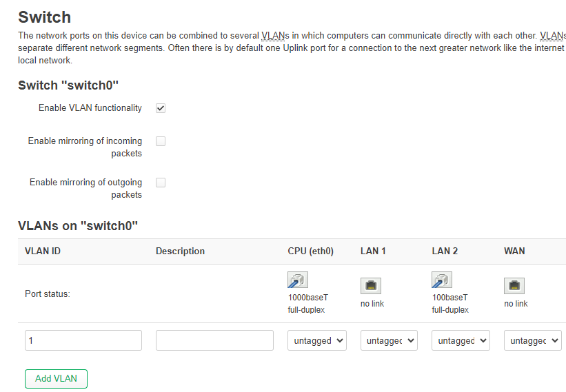Image resolution: width=566 pixels, height=392 pixels.
Task: Click the Description column header
Action: (x=180, y=251)
